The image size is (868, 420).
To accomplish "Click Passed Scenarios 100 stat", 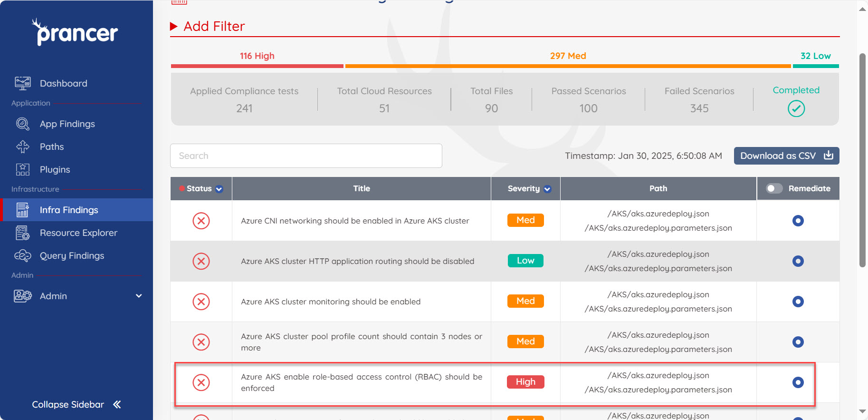I will pyautogui.click(x=589, y=100).
